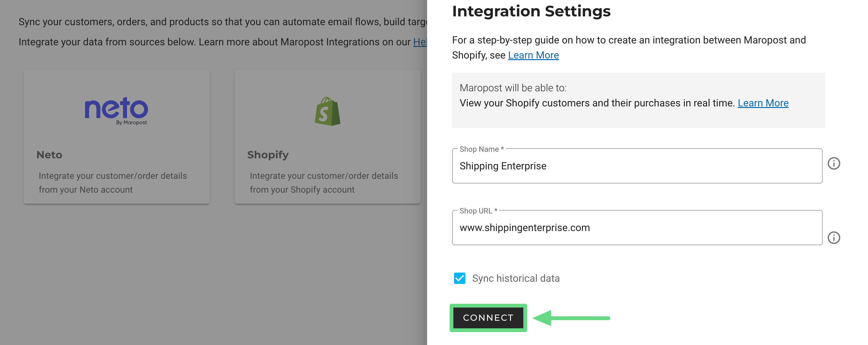The width and height of the screenshot is (868, 345).
Task: Open Learn More link about real-time purchases
Action: tap(763, 103)
